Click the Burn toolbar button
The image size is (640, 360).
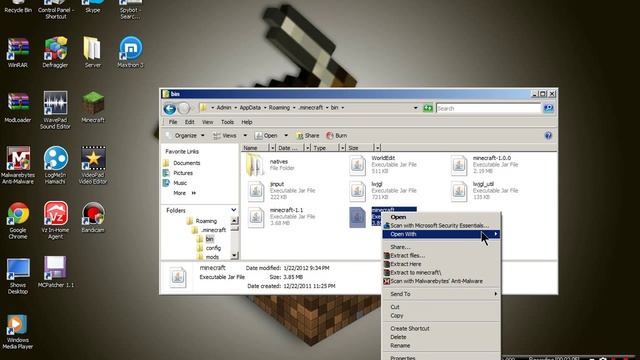point(337,136)
